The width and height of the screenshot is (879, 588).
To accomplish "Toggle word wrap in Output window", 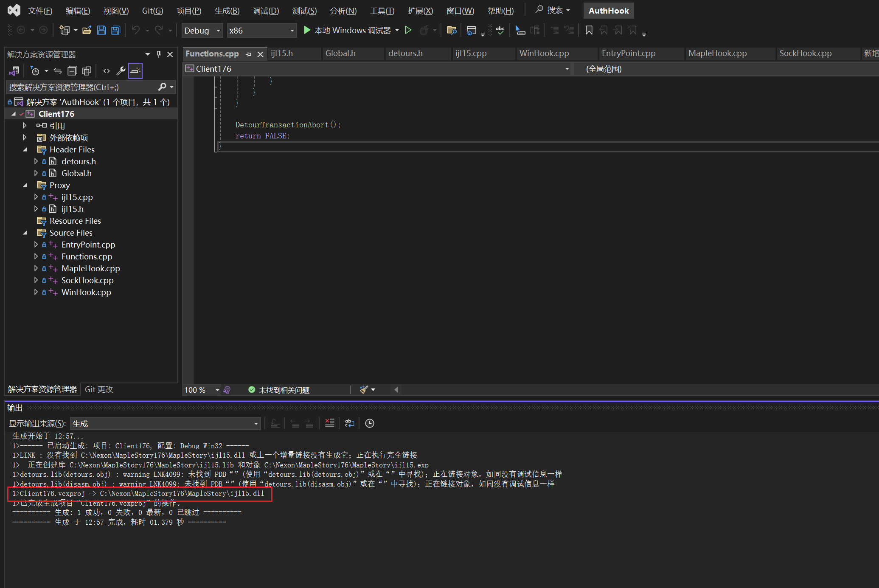I will click(x=350, y=423).
